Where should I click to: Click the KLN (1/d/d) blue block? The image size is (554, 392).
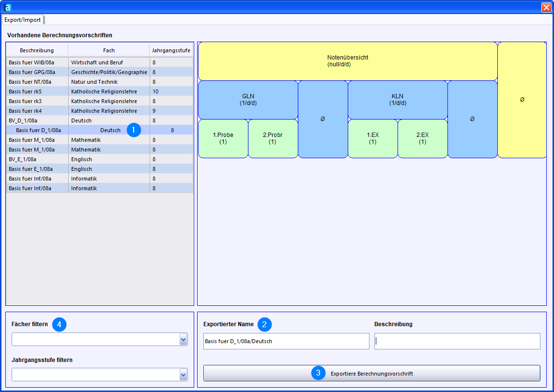[x=398, y=100]
